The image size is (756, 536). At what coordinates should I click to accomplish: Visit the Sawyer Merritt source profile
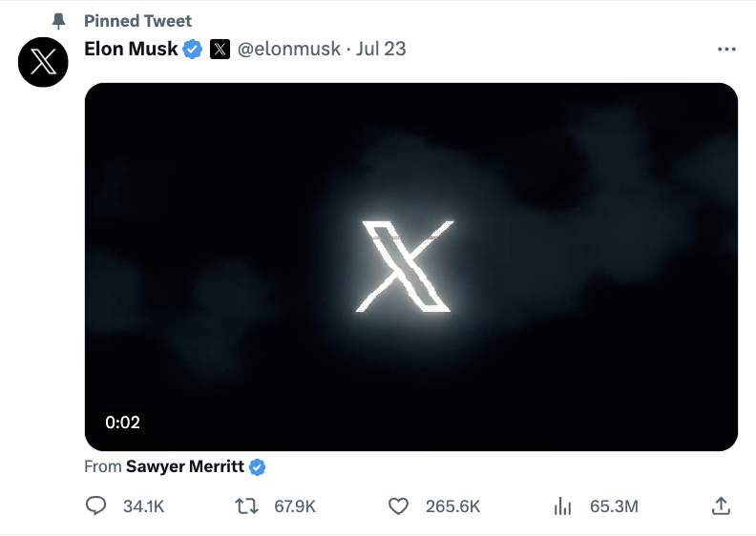[185, 466]
